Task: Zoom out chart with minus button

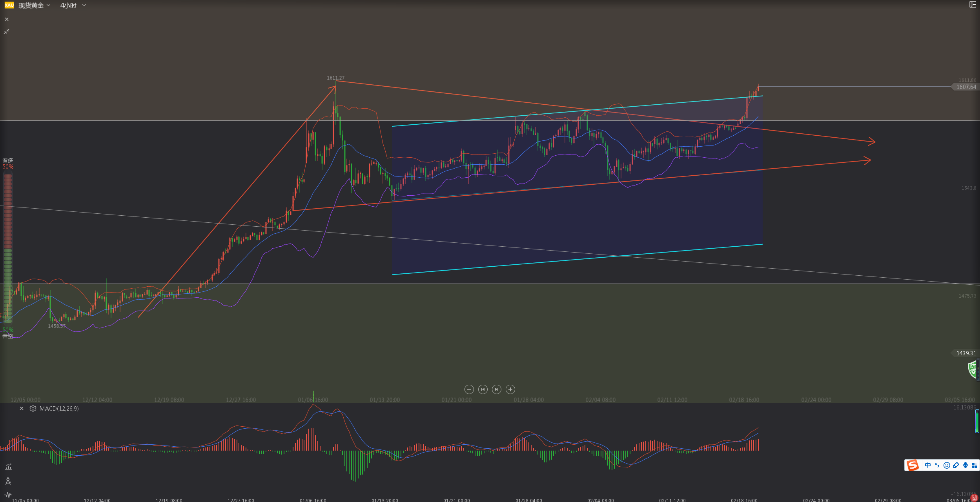Action: pos(469,389)
